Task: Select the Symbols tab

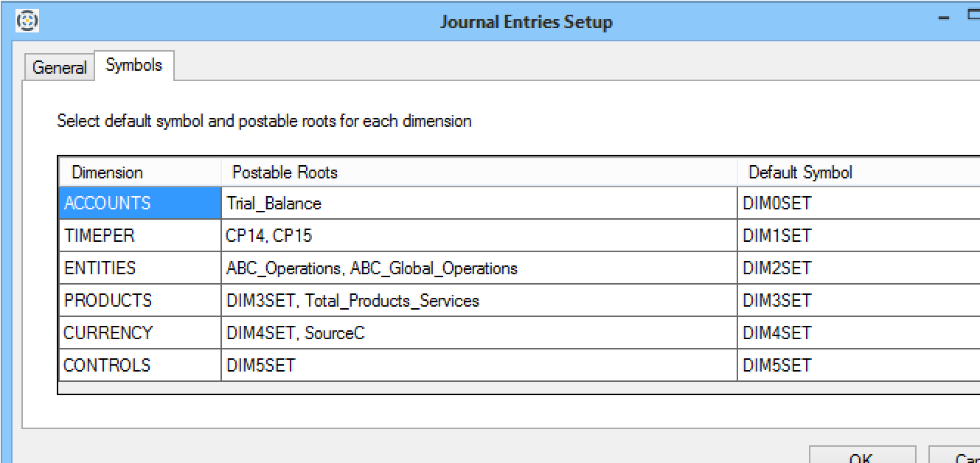Action: (x=133, y=66)
